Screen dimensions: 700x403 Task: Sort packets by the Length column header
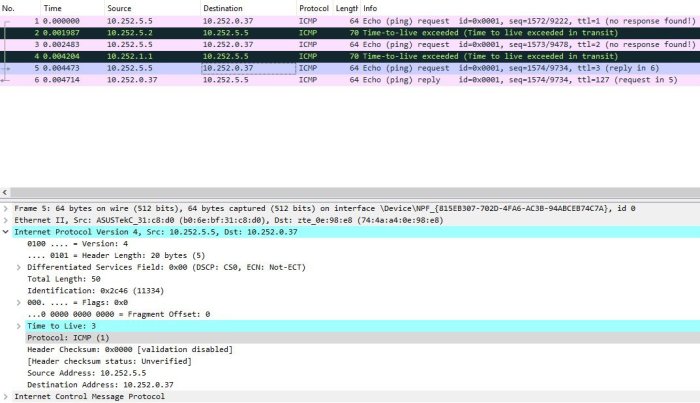point(346,8)
